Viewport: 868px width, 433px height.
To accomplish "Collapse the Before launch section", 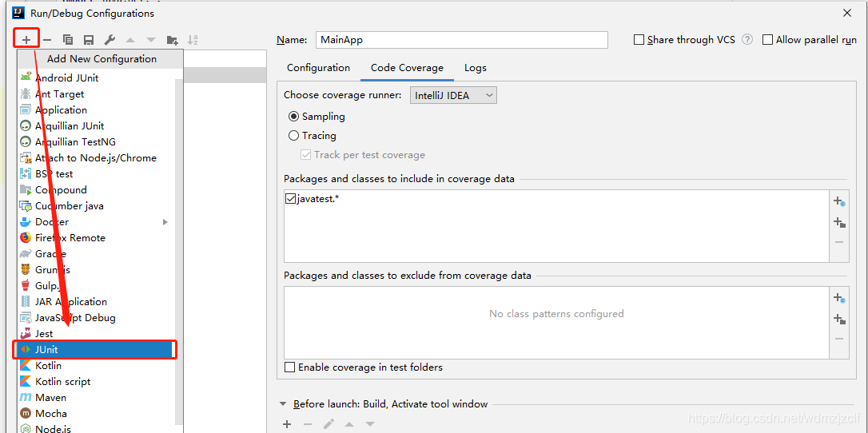I will (x=284, y=404).
